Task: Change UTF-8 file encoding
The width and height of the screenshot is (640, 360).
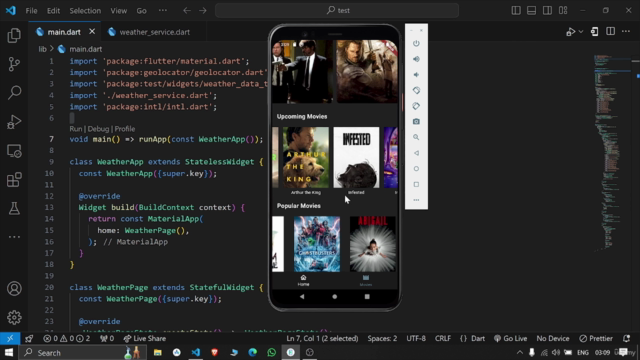Action: pos(416,338)
